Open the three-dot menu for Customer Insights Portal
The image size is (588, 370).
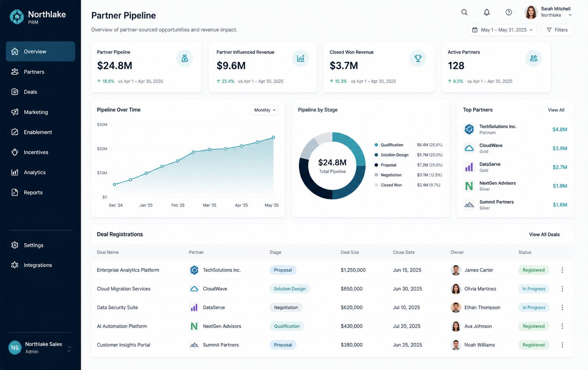click(562, 345)
